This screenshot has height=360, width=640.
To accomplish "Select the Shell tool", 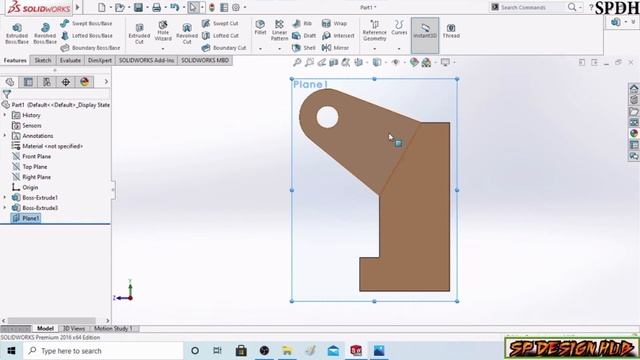I will click(304, 48).
